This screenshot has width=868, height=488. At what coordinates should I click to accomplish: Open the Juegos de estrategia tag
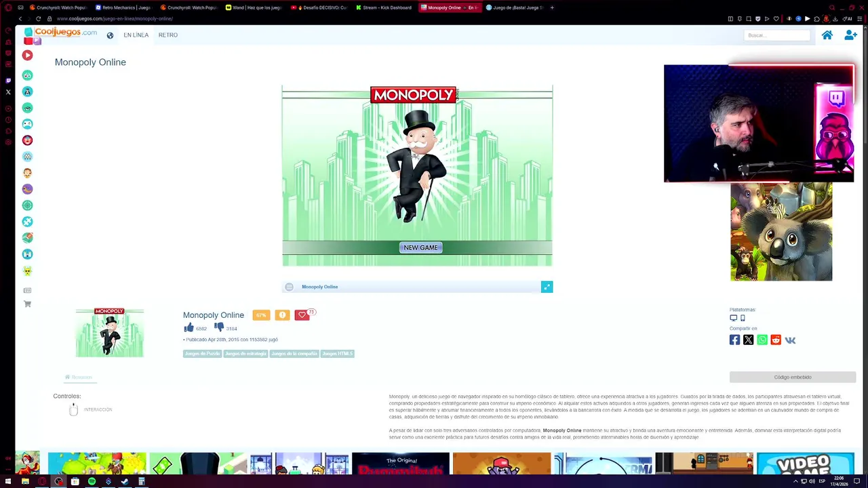point(245,354)
